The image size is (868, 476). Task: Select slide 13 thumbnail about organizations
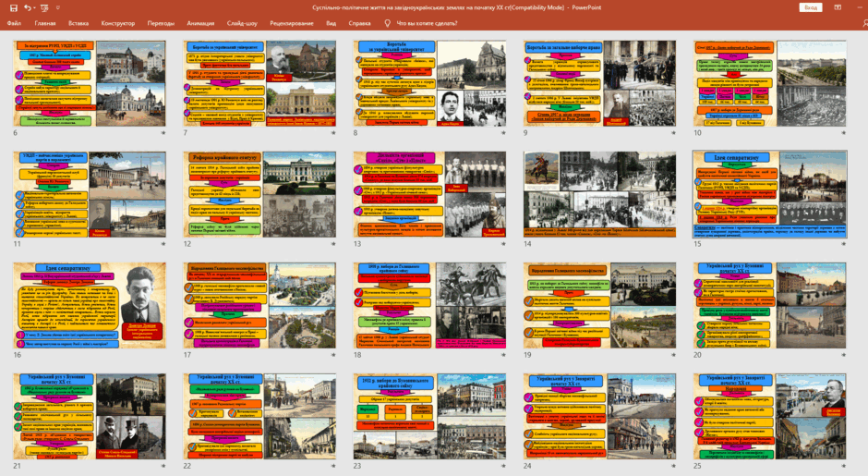[429, 194]
